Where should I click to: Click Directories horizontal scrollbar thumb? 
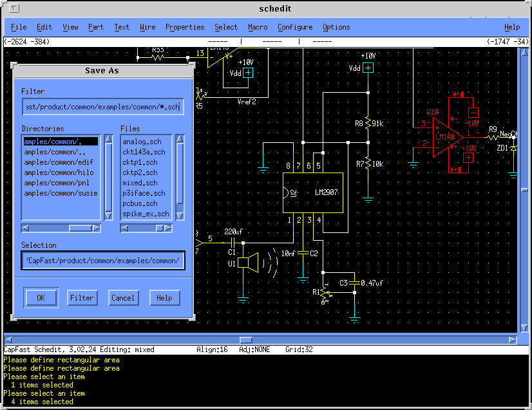(81, 228)
